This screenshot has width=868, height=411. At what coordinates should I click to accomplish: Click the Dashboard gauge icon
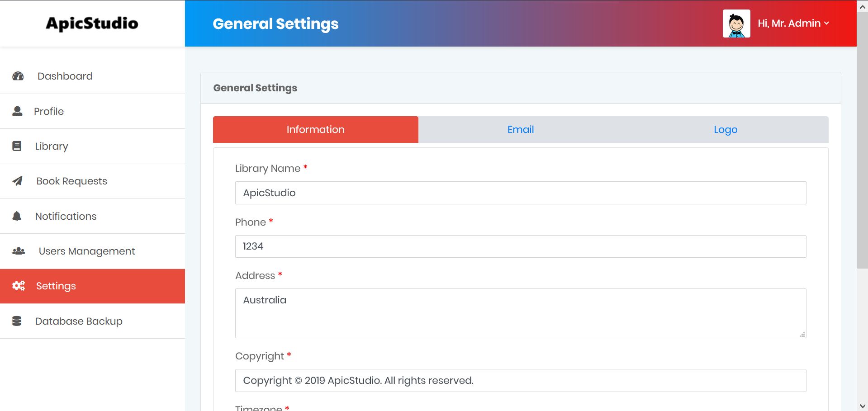18,76
